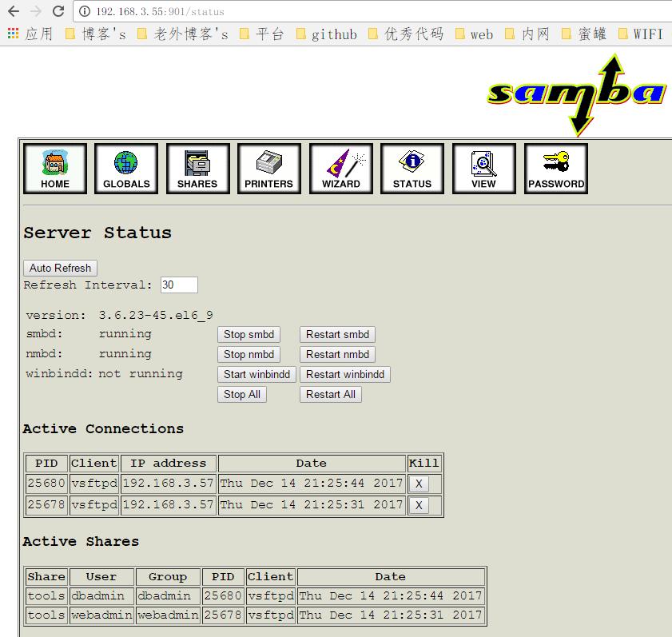Stop the nmbd service
Screen dimensions: 672x637
(249, 355)
